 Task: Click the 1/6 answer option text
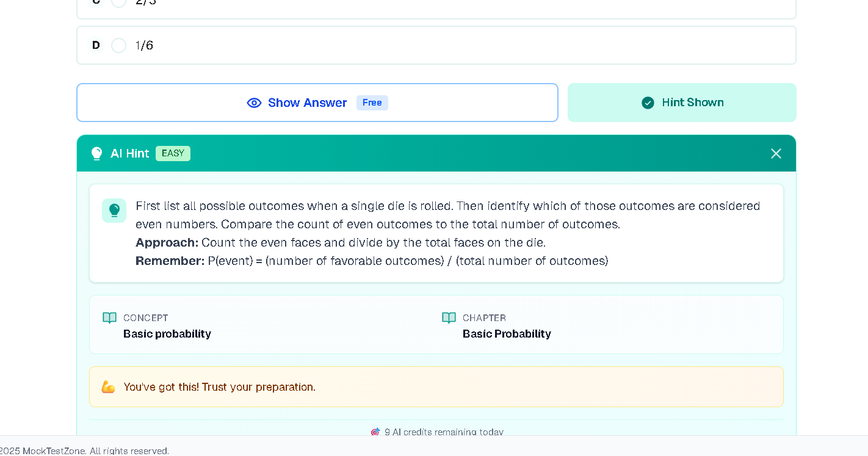(144, 46)
